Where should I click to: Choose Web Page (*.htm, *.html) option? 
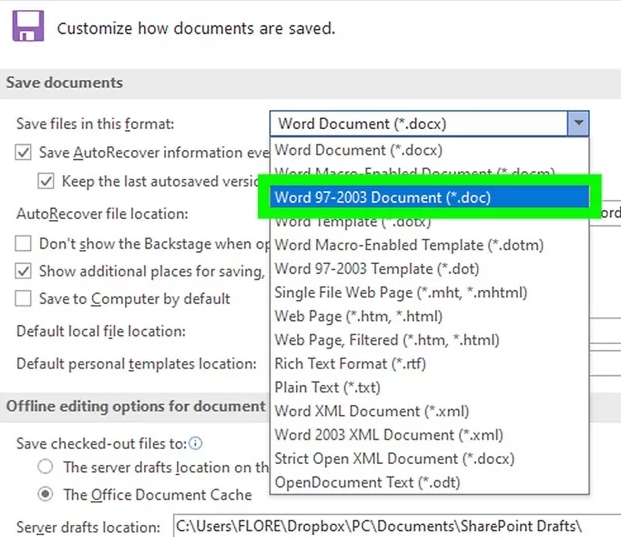click(x=429, y=316)
